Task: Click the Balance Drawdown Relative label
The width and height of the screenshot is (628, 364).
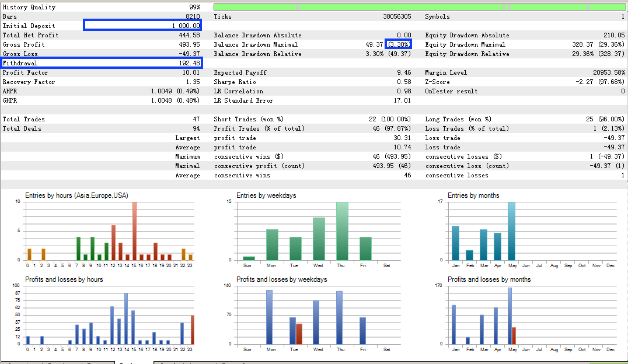Action: pos(257,54)
